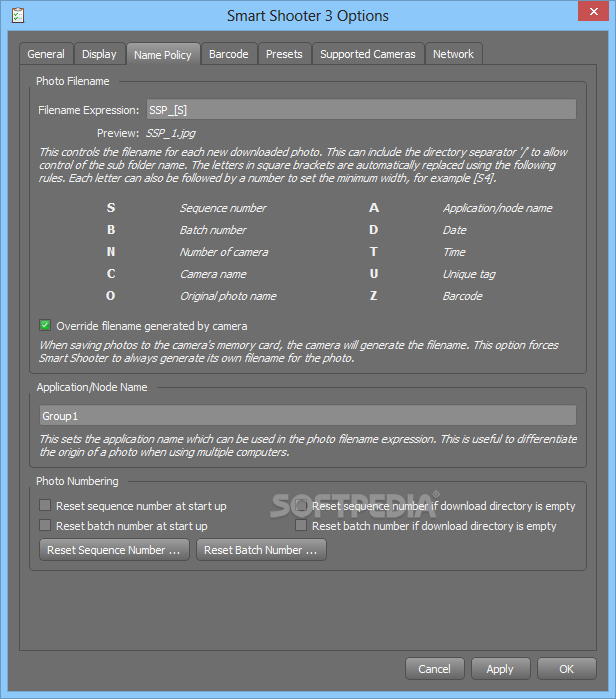The image size is (616, 699).
Task: Click the preview text SSP_1.jpg
Action: coord(171,133)
